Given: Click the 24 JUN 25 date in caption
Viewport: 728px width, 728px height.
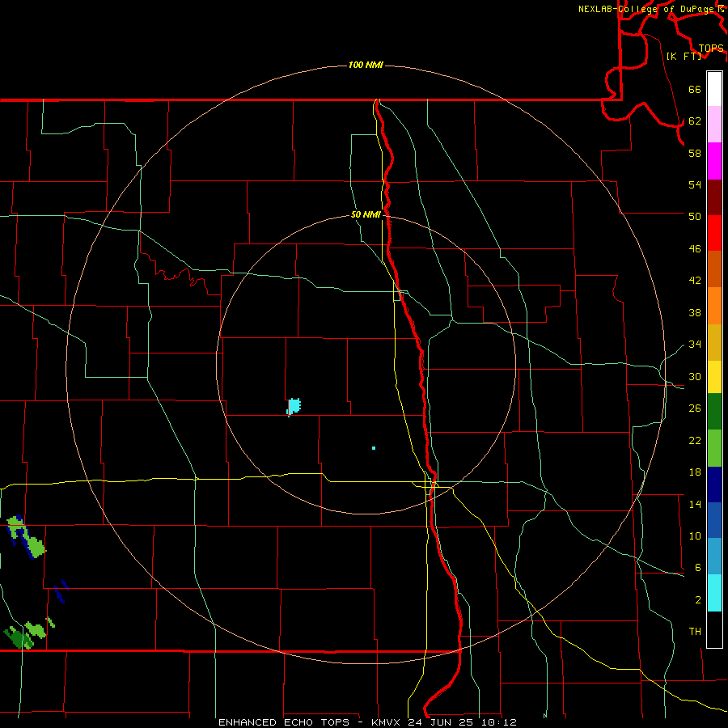Looking at the screenshot, I should 440,722.
